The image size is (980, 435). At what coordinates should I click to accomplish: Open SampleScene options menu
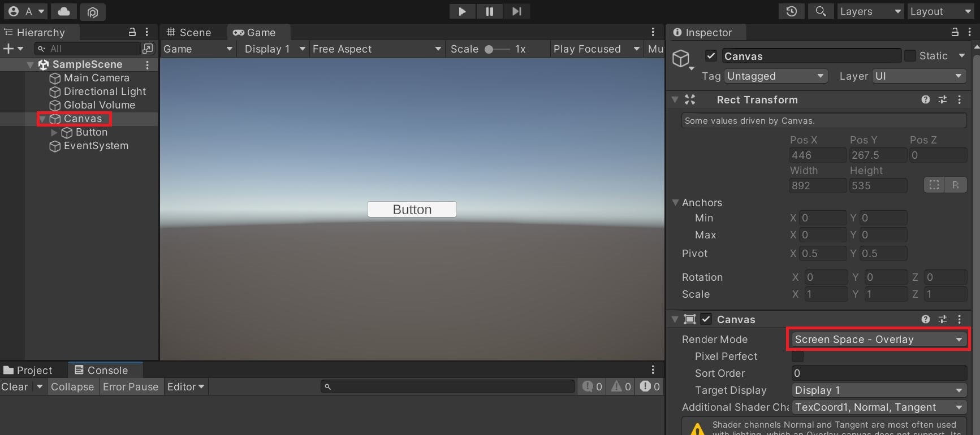148,65
